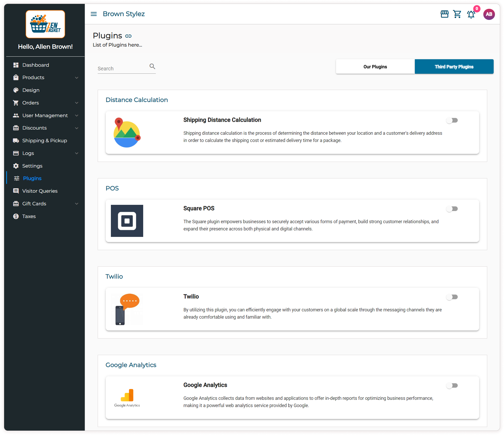Image resolution: width=504 pixels, height=435 pixels.
Task: Expand the User Management submenu
Action: (77, 116)
